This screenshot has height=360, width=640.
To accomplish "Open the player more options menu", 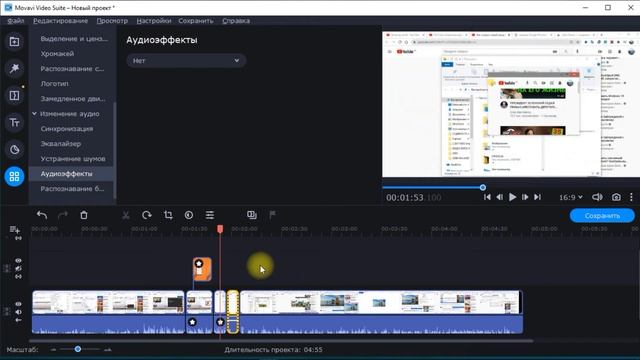I will click(x=631, y=197).
